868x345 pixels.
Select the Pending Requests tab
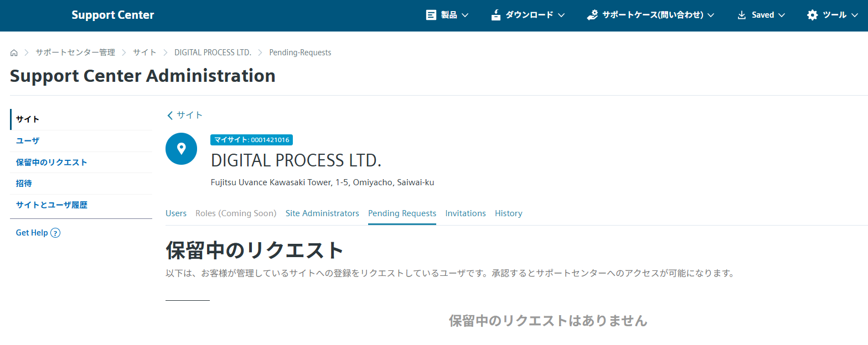point(402,213)
